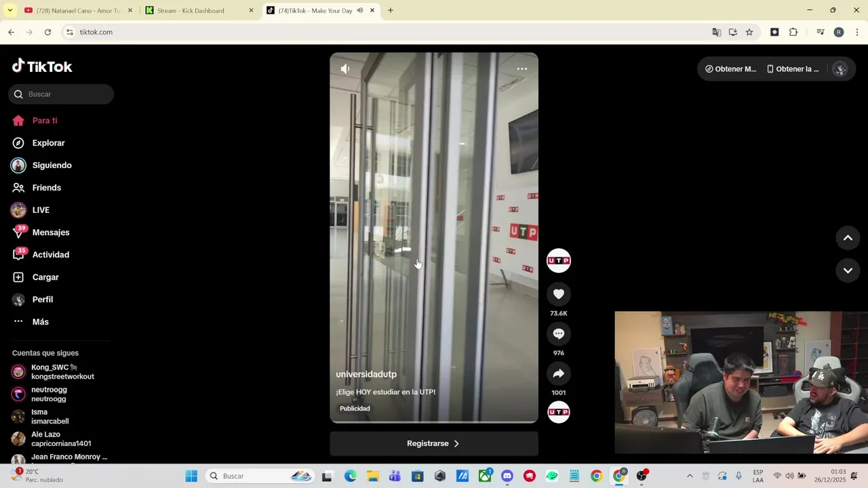Click the taskbar Buscar search box
The image size is (868, 488).
pos(260,476)
